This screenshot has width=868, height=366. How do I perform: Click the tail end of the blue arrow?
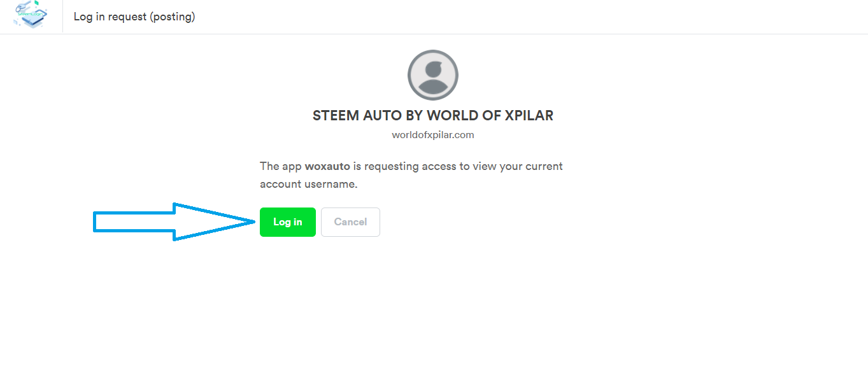click(97, 222)
